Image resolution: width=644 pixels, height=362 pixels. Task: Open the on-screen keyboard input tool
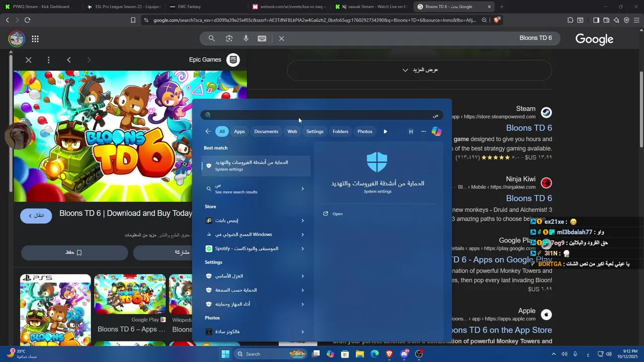(262, 38)
